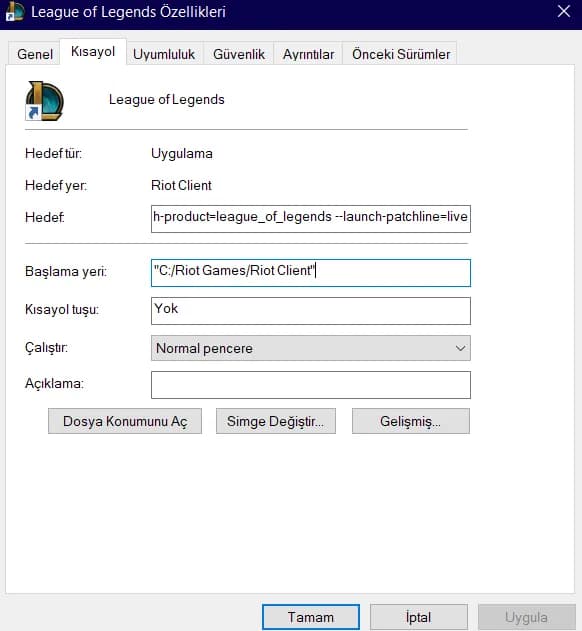This screenshot has width=582, height=631.
Task: Open the Ayrıntılar tab
Action: [308, 54]
